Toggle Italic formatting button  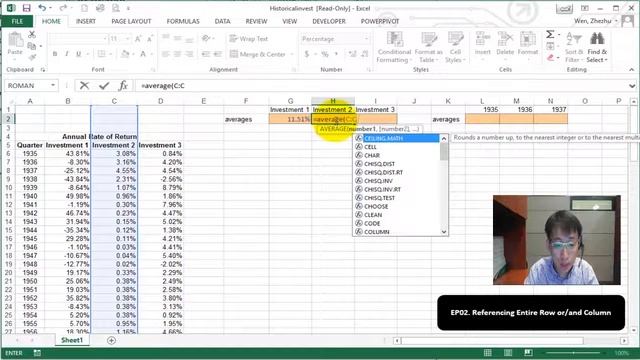[67, 54]
